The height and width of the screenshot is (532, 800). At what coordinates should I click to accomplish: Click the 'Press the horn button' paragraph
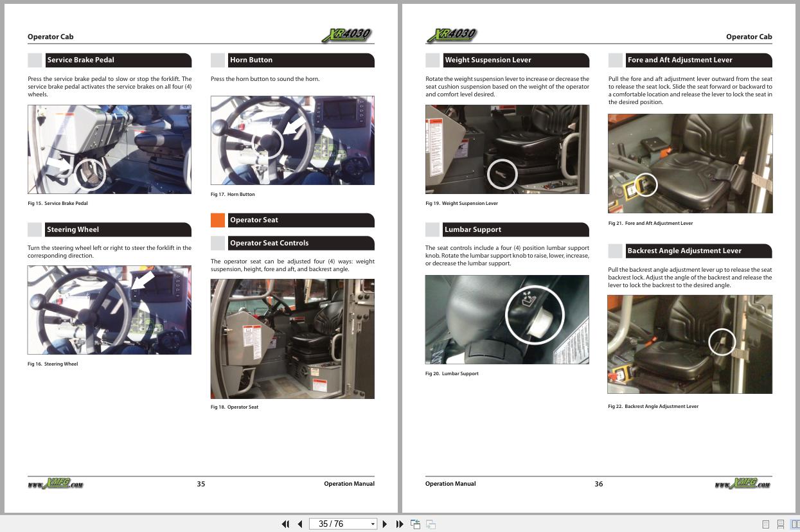(265, 79)
